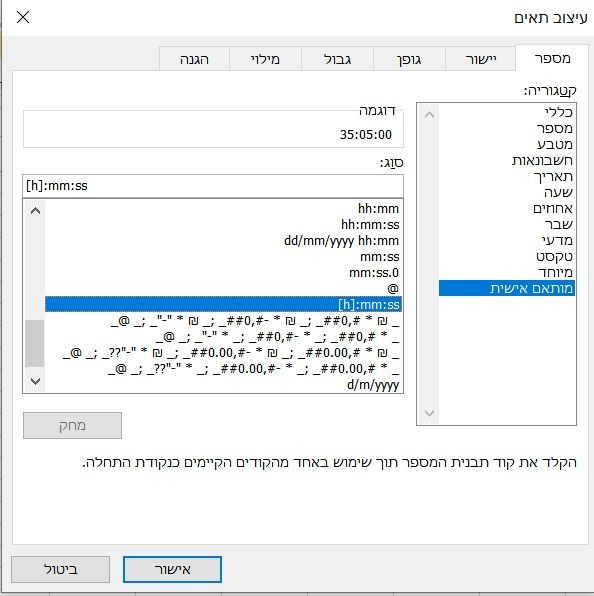Switch to the מספר tab
The image size is (594, 596).
coord(552,58)
